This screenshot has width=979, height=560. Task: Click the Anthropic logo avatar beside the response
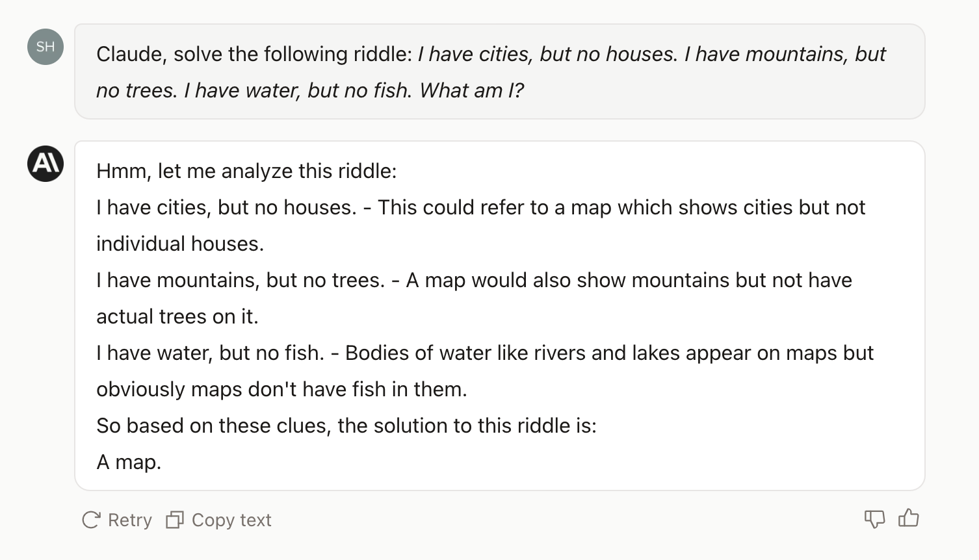coord(46,163)
